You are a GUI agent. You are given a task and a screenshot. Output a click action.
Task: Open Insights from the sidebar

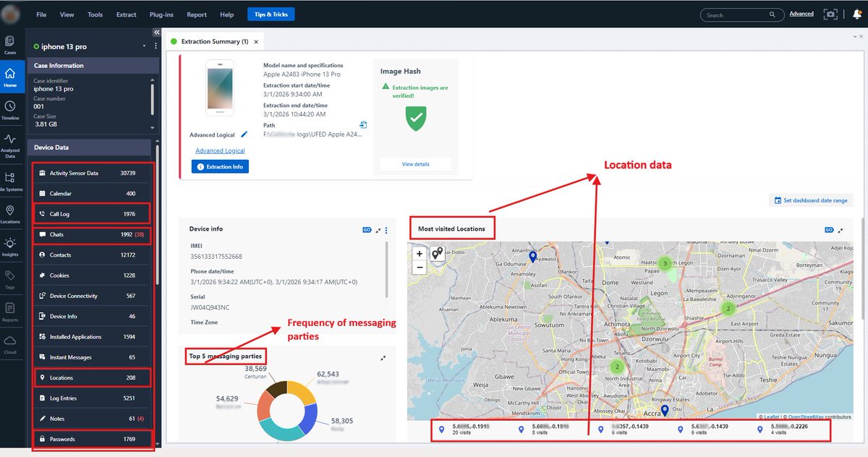tap(10, 247)
